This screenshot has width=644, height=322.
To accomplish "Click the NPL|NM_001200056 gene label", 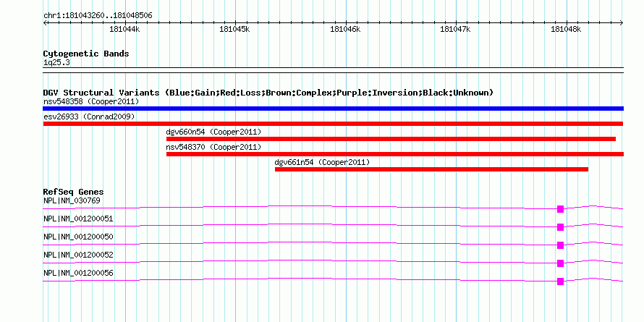I will click(x=78, y=273).
